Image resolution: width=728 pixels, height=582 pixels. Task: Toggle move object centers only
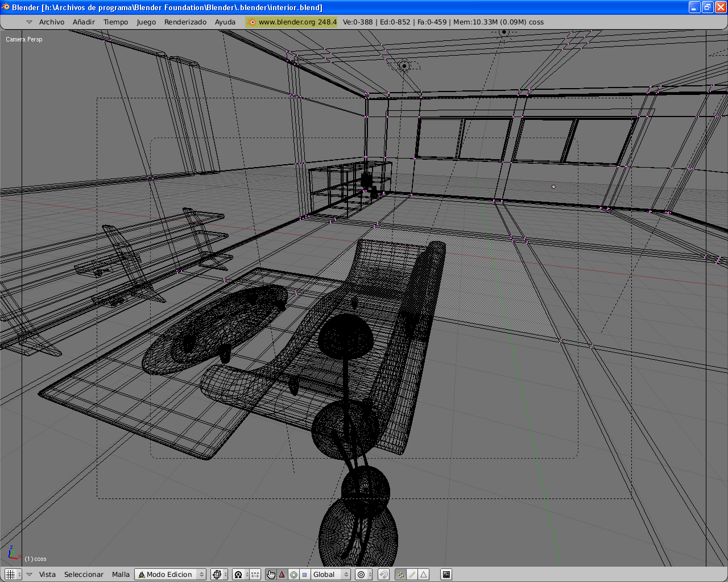(x=255, y=575)
